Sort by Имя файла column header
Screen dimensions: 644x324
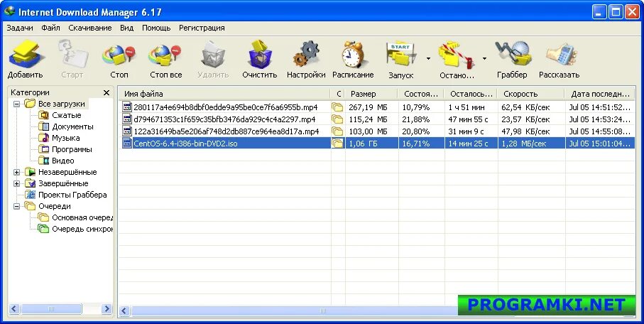224,94
